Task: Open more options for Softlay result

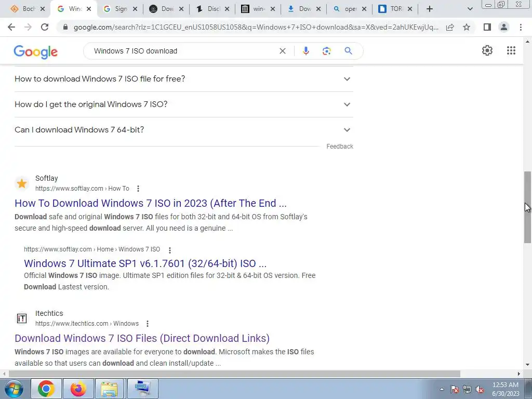Action: (x=138, y=189)
